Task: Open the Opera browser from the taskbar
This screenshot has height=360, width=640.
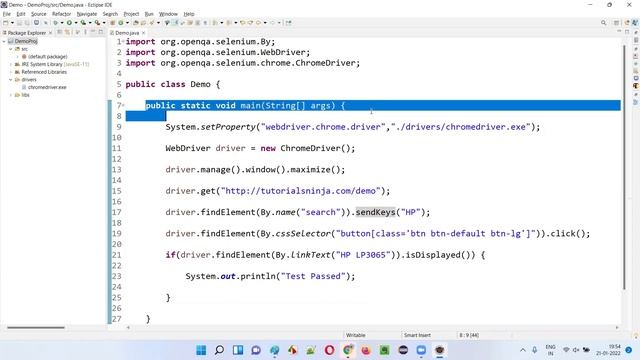Action: point(329,350)
